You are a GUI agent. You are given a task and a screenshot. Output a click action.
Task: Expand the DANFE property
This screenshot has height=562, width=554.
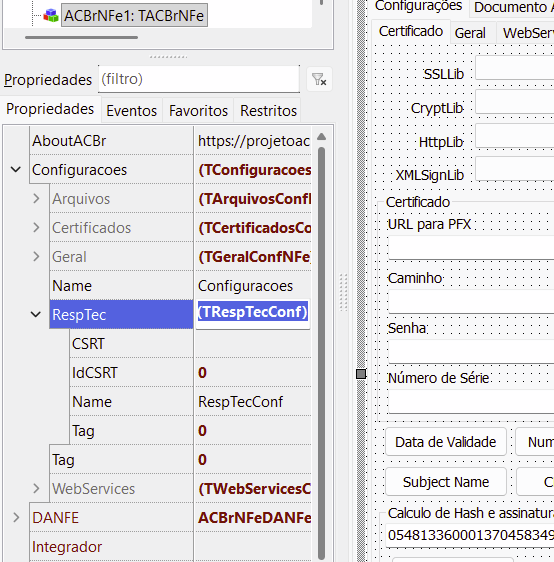coord(16,518)
